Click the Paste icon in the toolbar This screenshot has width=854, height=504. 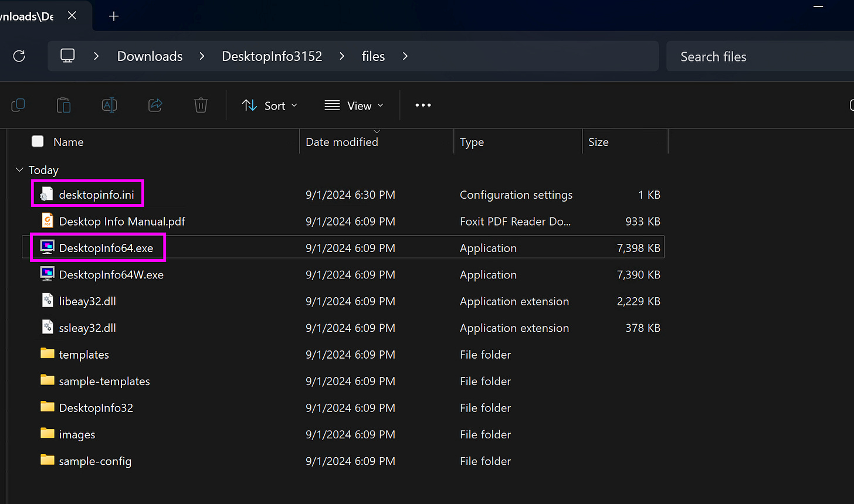(x=63, y=105)
